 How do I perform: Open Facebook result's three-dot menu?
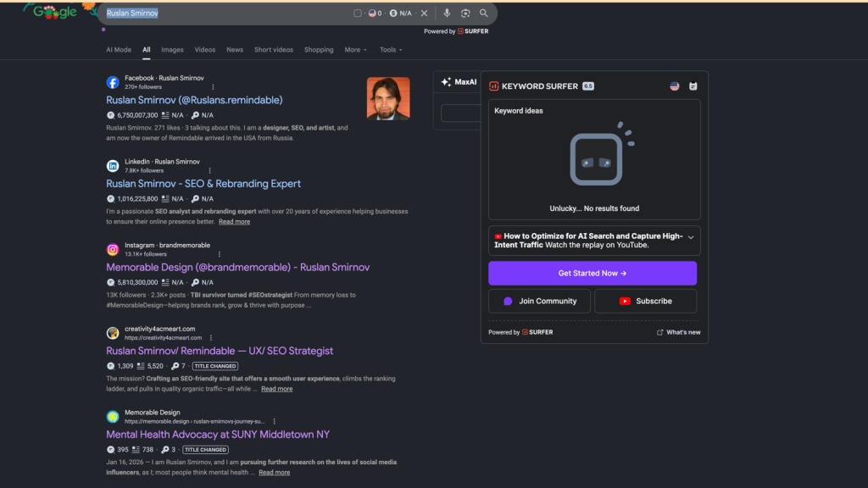point(213,87)
